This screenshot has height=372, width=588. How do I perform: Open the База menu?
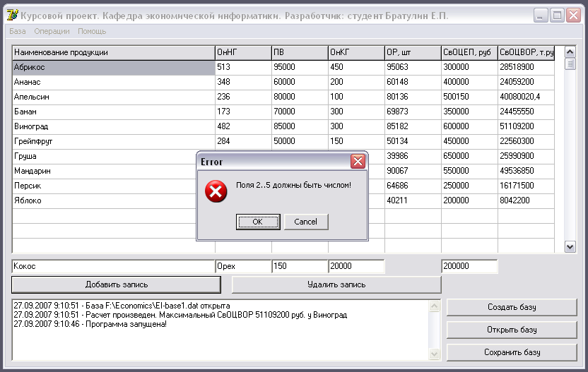tap(17, 31)
